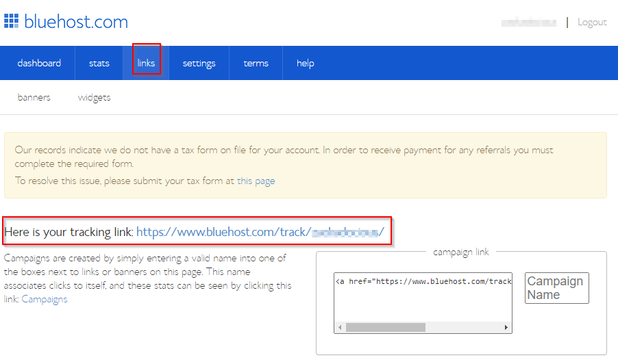Open the terms tab
The width and height of the screenshot is (618, 364).
pos(256,63)
